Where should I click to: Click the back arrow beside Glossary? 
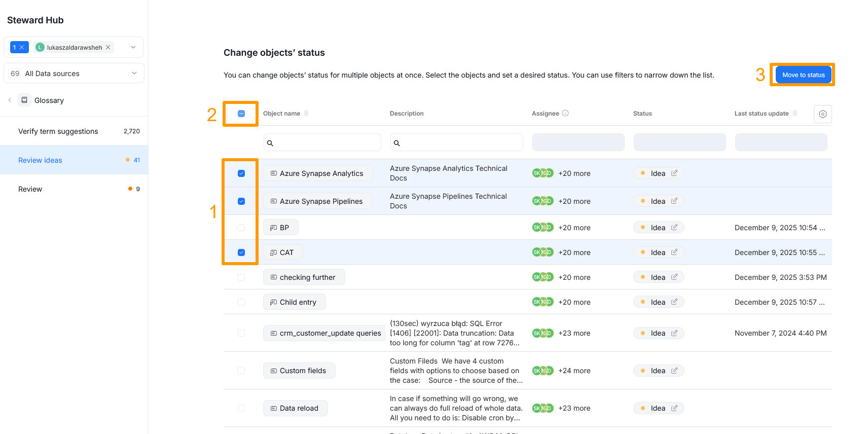[x=10, y=100]
